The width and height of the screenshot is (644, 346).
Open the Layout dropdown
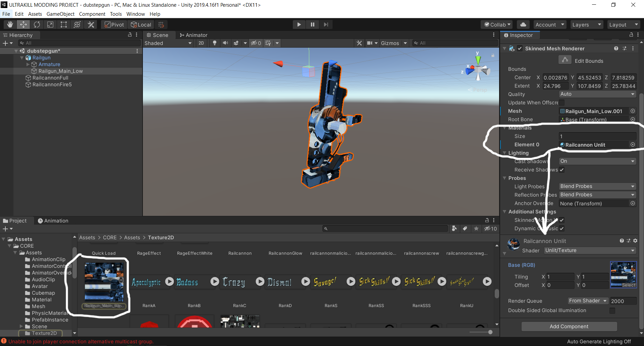pyautogui.click(x=623, y=24)
